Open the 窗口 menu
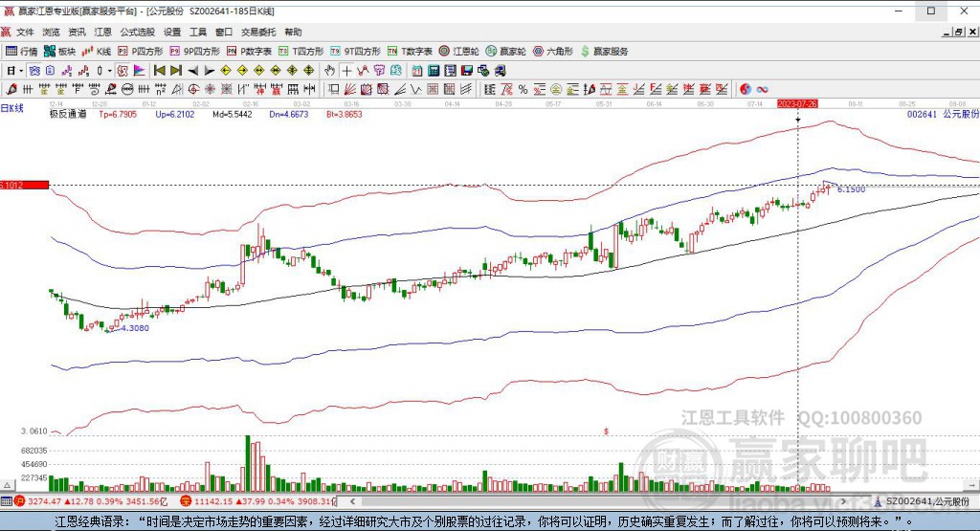The height and width of the screenshot is (531, 980). (x=224, y=32)
